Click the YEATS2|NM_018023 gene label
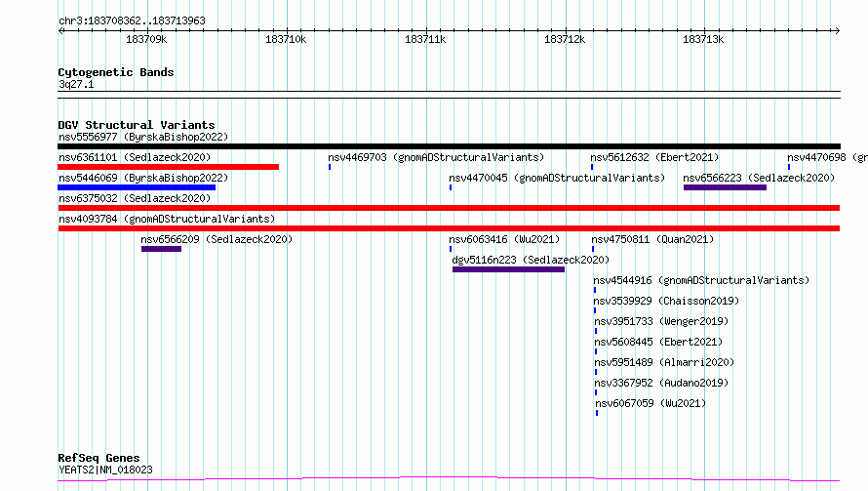868x491 pixels. pos(105,470)
